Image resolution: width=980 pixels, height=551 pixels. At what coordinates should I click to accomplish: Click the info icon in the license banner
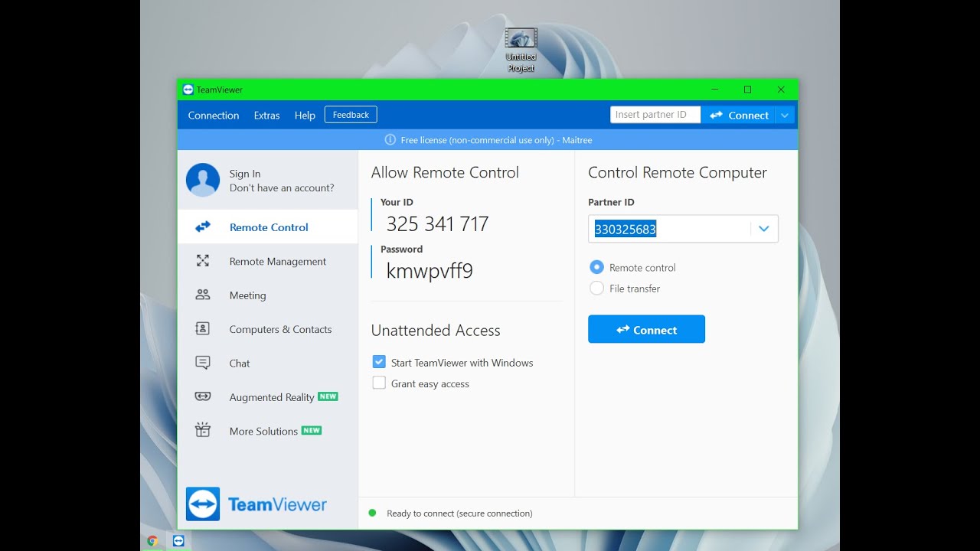(390, 140)
